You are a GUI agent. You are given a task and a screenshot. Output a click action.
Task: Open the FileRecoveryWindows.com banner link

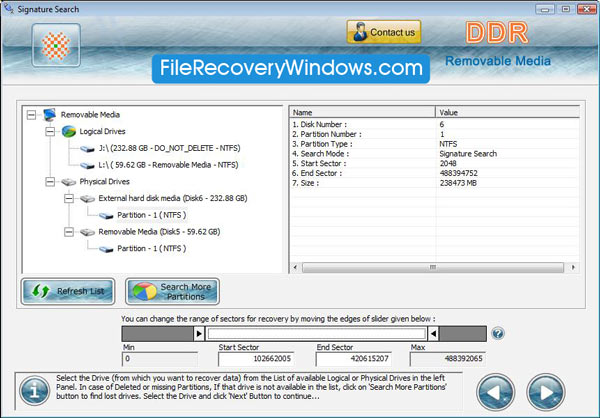(x=291, y=68)
